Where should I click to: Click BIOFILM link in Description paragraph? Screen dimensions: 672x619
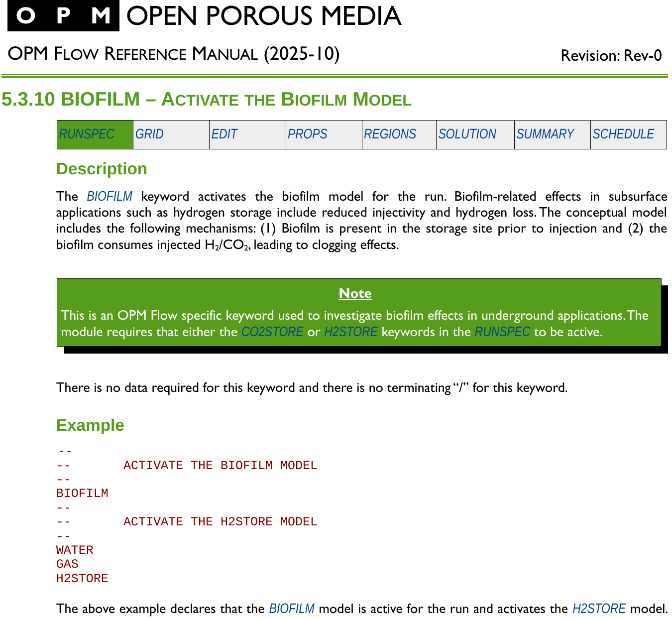110,197
